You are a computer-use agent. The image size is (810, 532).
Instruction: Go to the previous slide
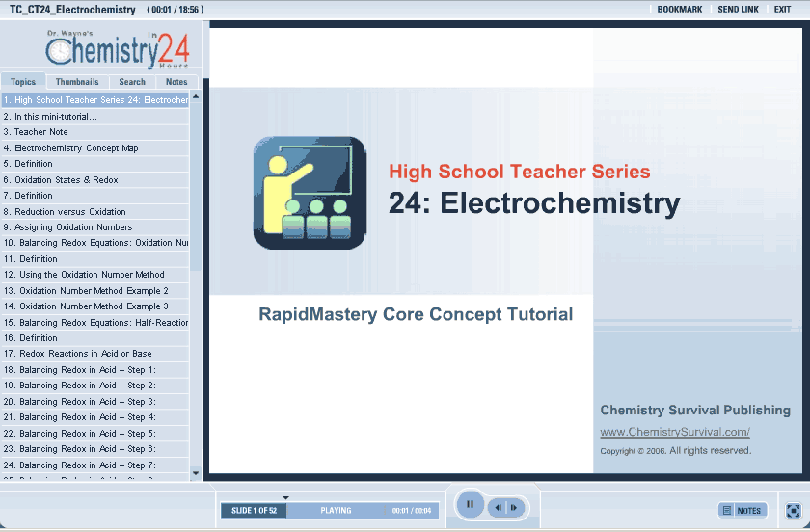[499, 508]
